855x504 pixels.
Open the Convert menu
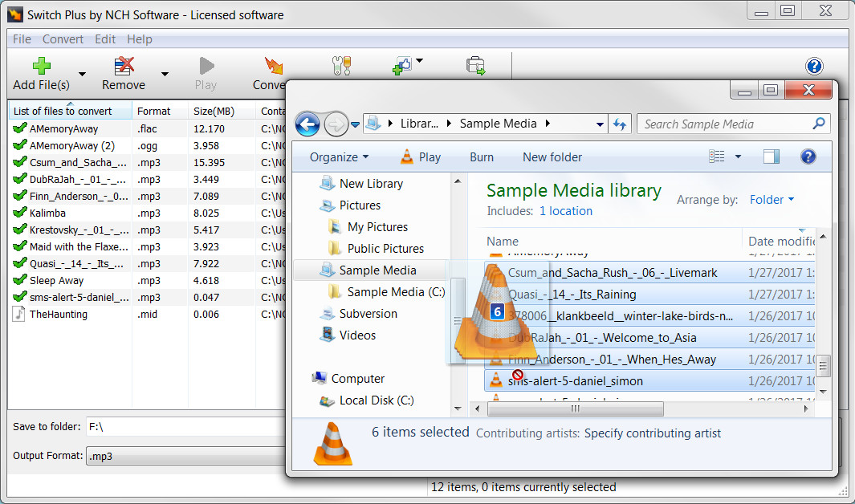coord(63,39)
